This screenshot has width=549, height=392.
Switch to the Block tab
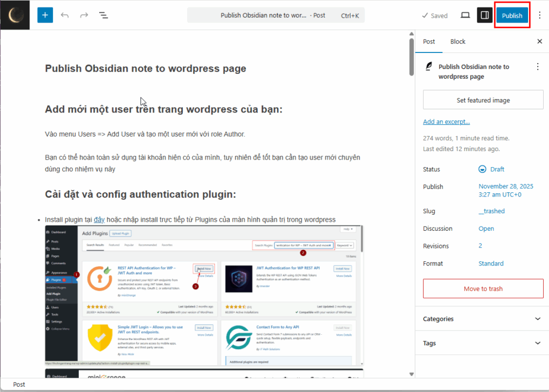point(458,41)
